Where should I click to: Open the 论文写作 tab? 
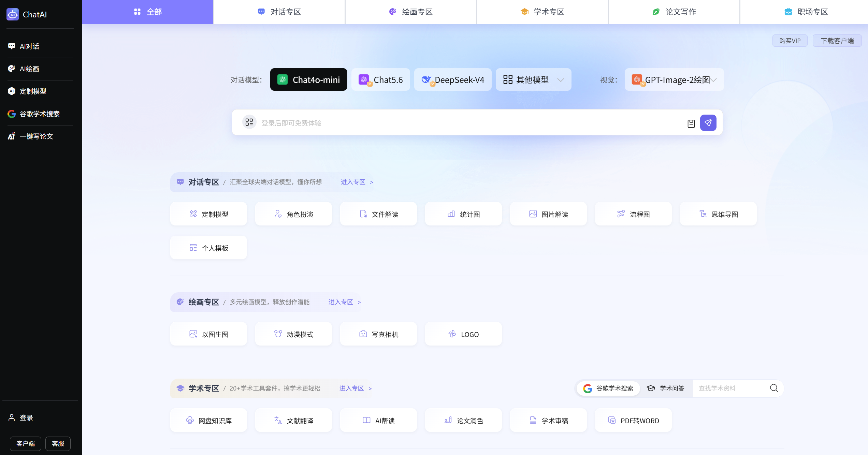(674, 12)
